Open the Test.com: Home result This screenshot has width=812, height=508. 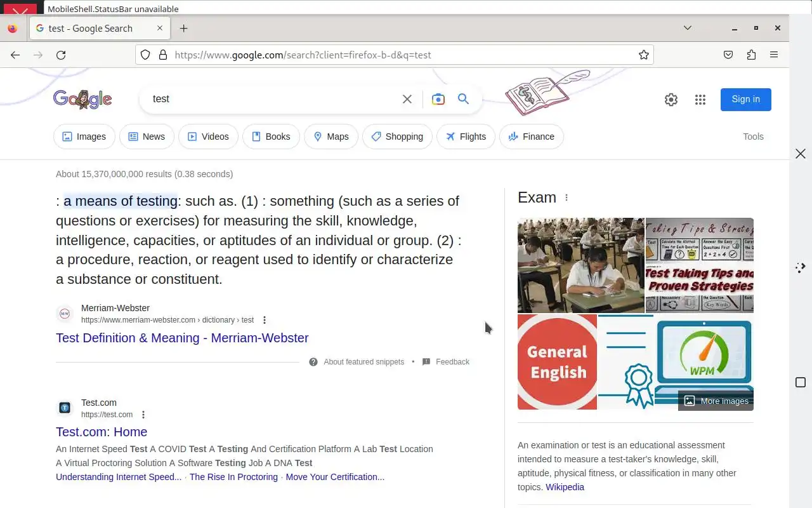[101, 432]
